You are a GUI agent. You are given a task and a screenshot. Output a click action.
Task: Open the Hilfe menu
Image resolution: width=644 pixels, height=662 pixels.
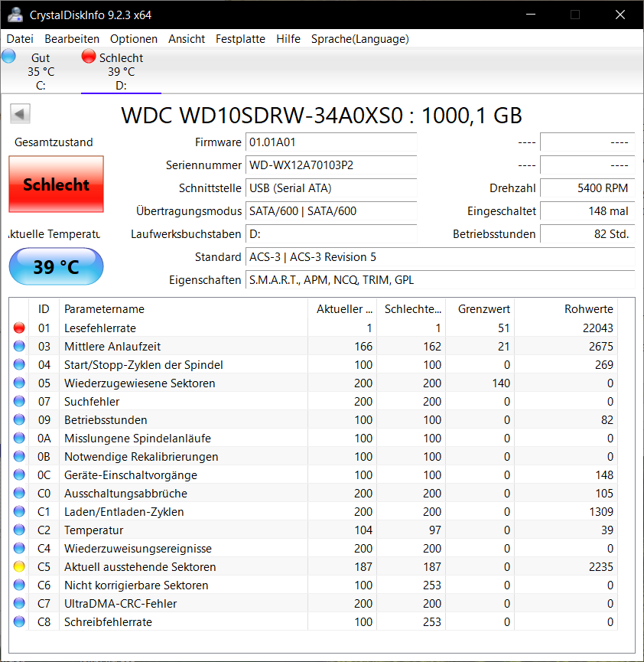288,39
